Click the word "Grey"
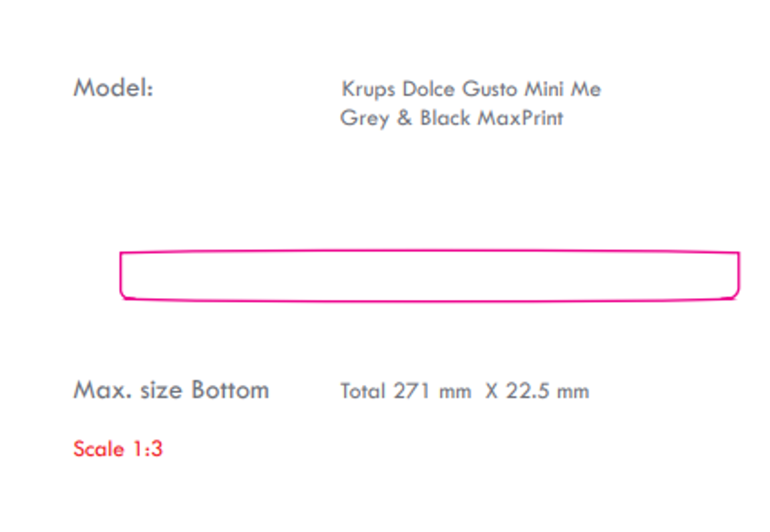The image size is (770, 532). coord(365,118)
